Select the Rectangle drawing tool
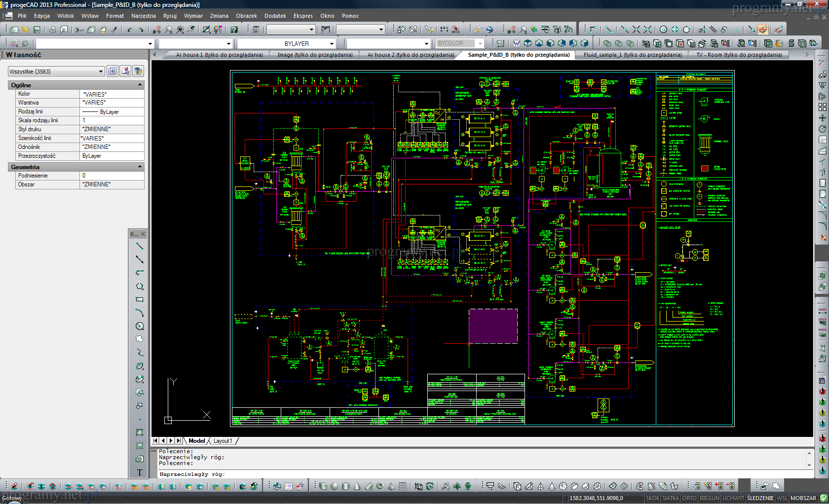The height and width of the screenshot is (504, 829). (x=140, y=299)
